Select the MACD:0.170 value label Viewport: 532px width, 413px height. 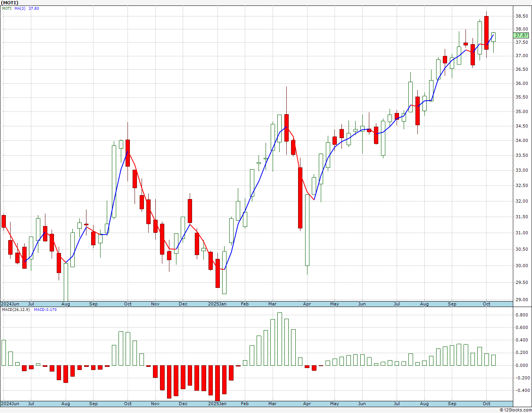coord(45,310)
